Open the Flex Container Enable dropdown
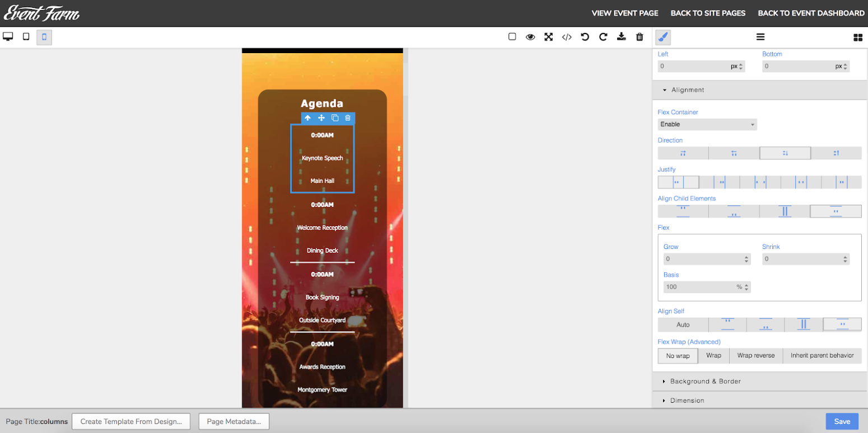This screenshot has width=868, height=433. [x=707, y=124]
